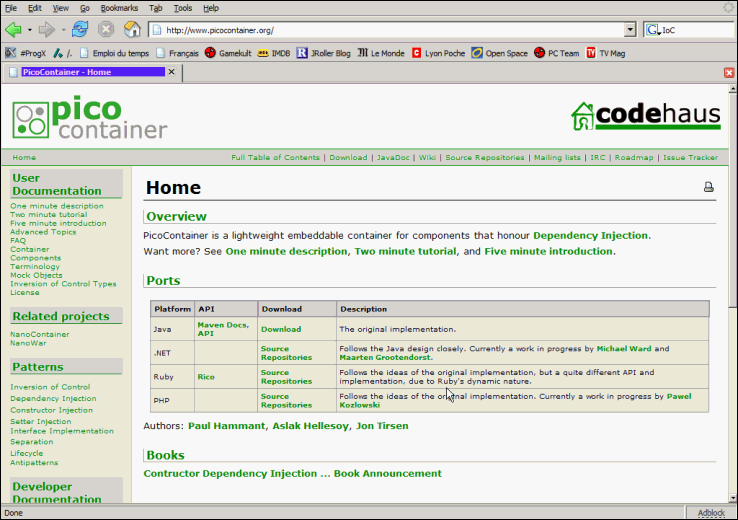Image resolution: width=738 pixels, height=520 pixels.
Task: Click Home link in green navigation bar
Action: [24, 158]
